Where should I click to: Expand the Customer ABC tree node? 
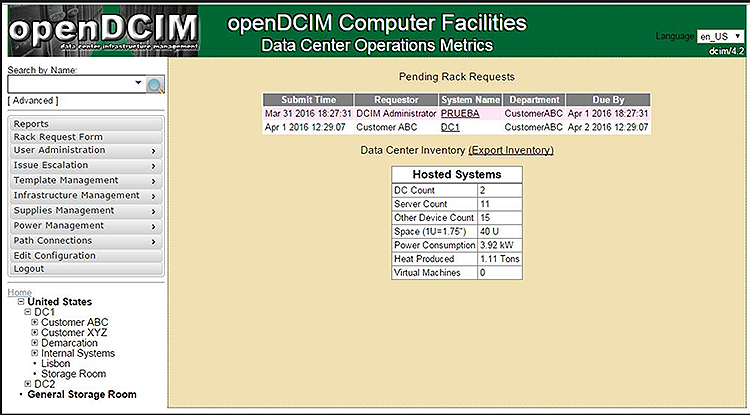[x=34, y=322]
